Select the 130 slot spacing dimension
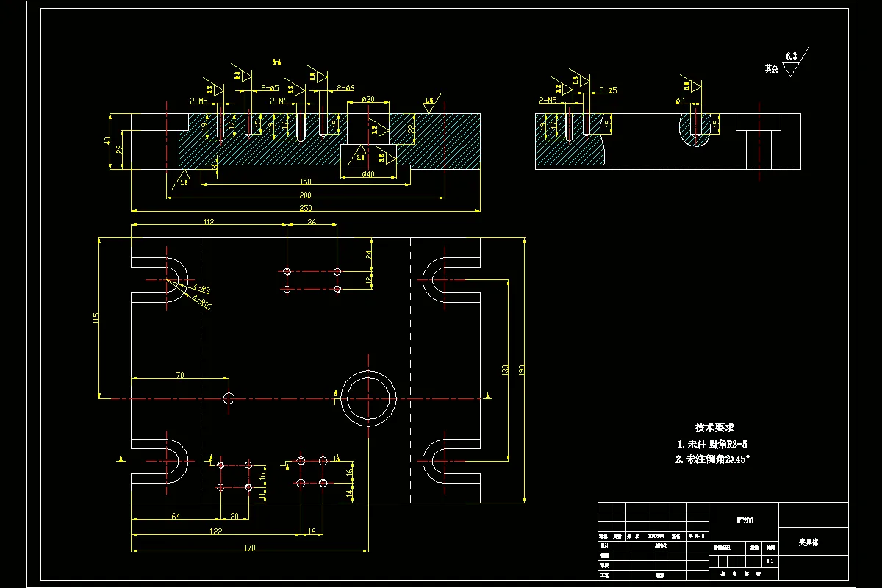The width and height of the screenshot is (882, 588). (506, 370)
